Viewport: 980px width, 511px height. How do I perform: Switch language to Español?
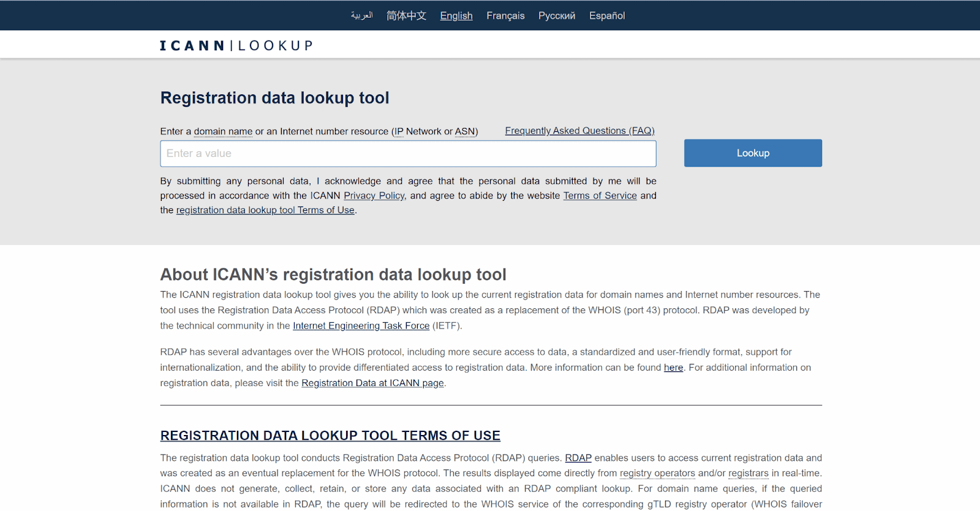pyautogui.click(x=607, y=15)
